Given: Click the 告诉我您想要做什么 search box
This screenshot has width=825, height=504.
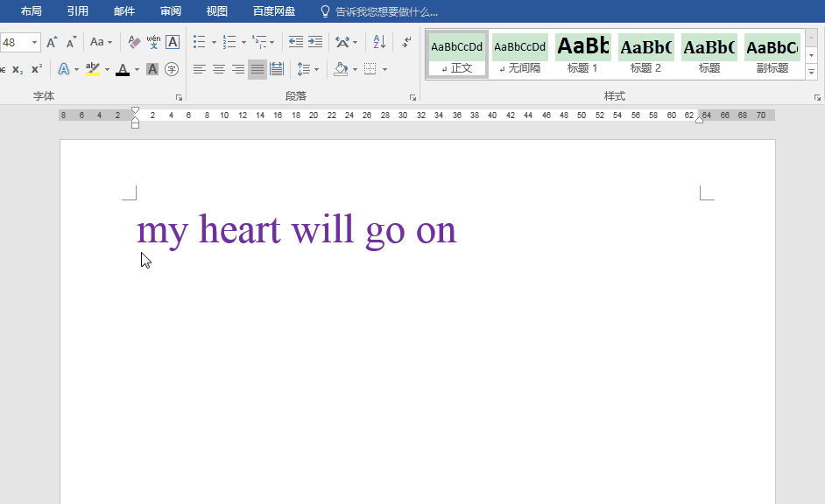Looking at the screenshot, I should point(386,11).
